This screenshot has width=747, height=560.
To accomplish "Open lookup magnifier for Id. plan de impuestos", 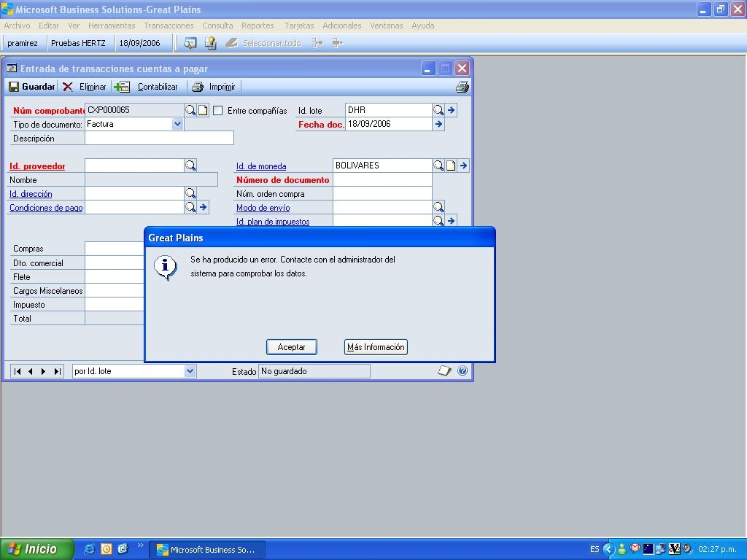I will point(438,220).
